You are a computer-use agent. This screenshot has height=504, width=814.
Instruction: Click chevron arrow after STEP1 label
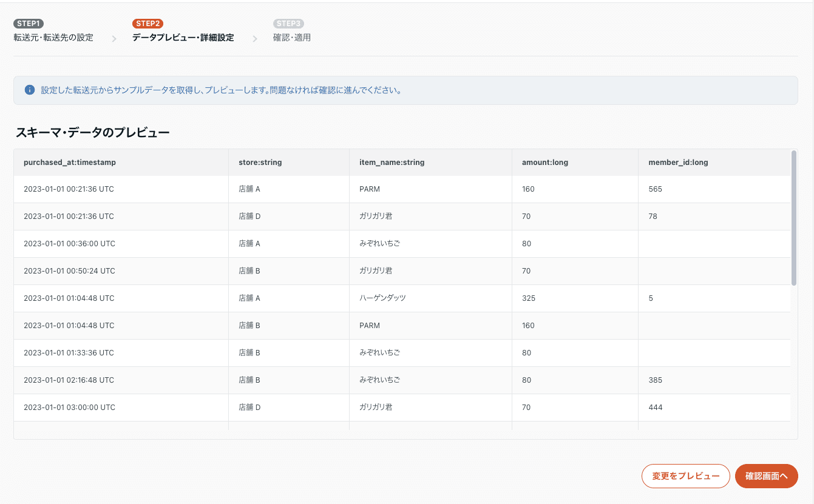[114, 39]
